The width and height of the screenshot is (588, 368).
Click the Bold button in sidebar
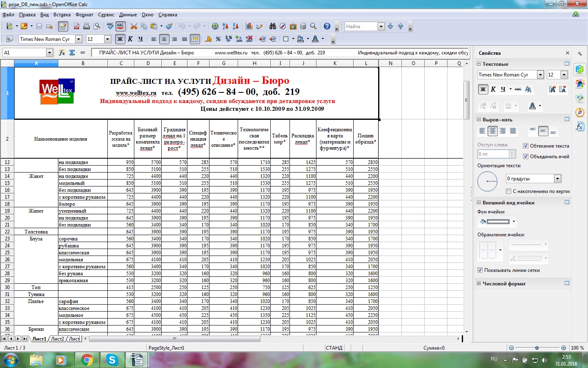coord(483,90)
